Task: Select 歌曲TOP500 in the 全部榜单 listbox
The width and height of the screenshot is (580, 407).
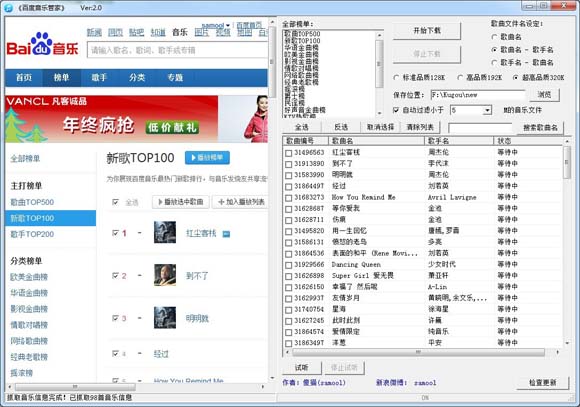Action: click(302, 34)
